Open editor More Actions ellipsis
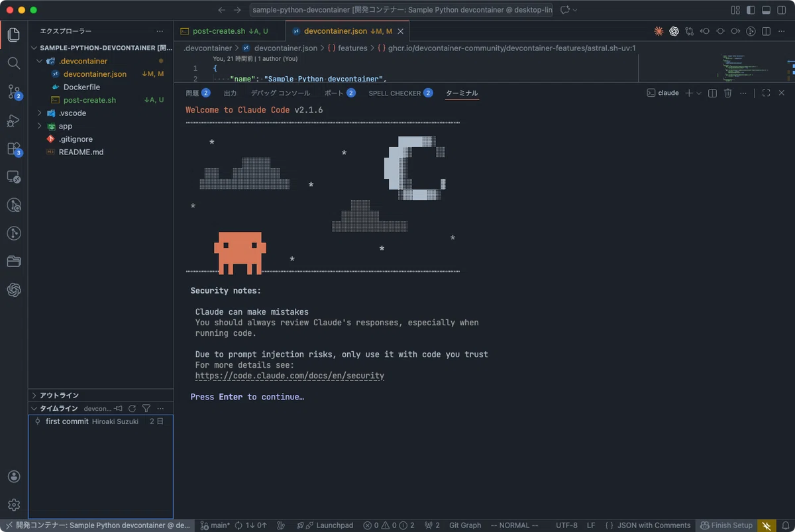 point(781,31)
